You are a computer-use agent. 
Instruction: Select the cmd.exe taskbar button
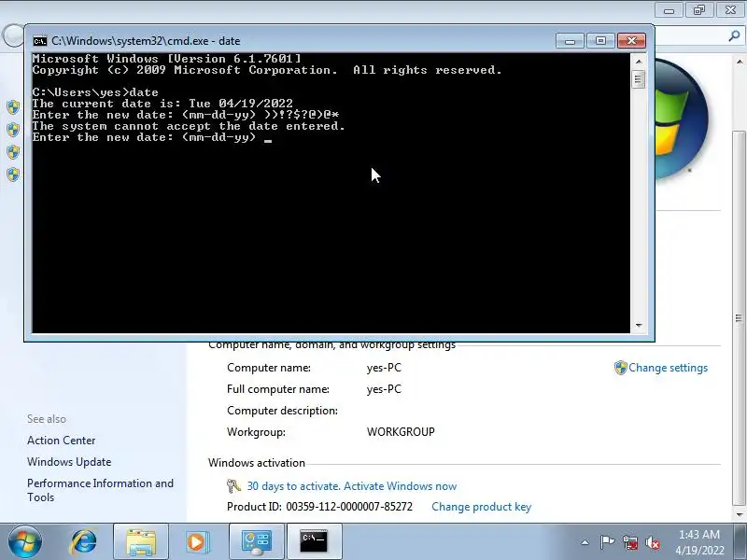click(314, 542)
